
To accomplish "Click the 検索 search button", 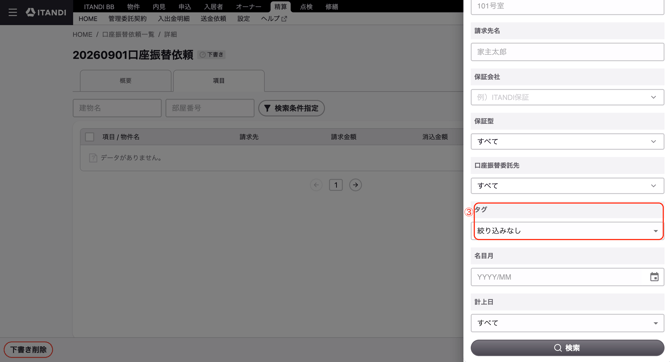I will (567, 348).
